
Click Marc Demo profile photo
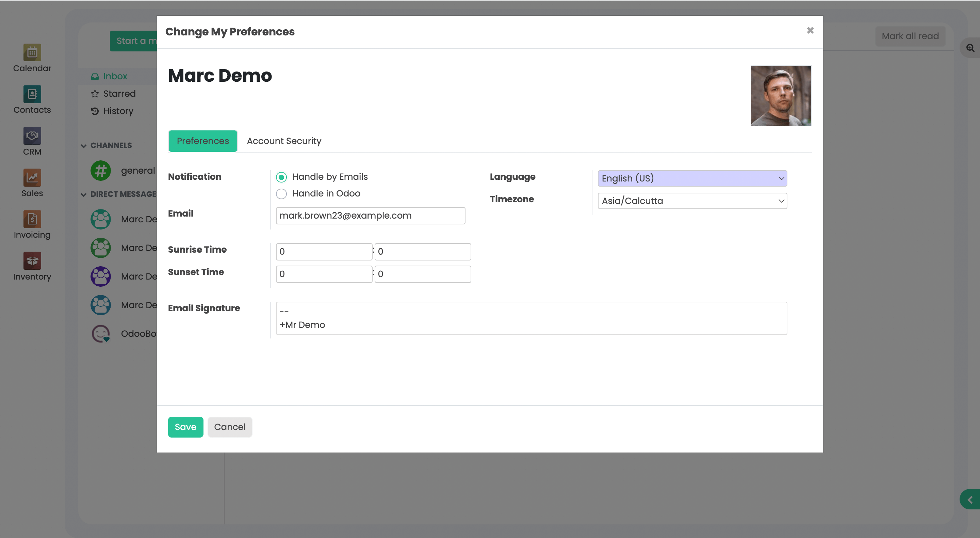pos(781,96)
